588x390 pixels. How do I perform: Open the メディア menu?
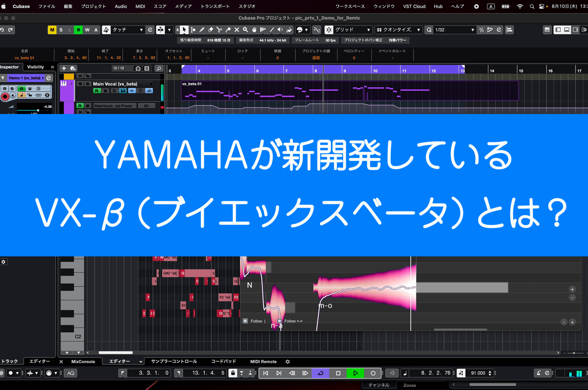click(183, 6)
